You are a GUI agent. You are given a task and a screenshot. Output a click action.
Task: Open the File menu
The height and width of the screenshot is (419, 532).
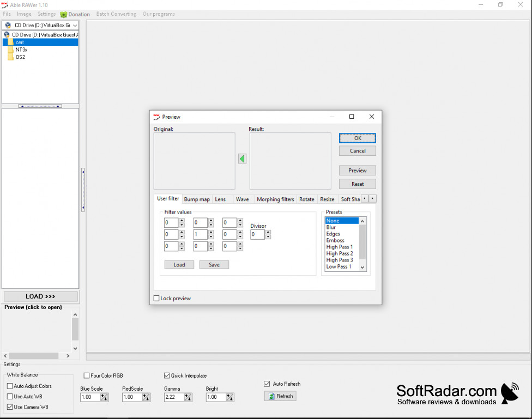tap(7, 14)
